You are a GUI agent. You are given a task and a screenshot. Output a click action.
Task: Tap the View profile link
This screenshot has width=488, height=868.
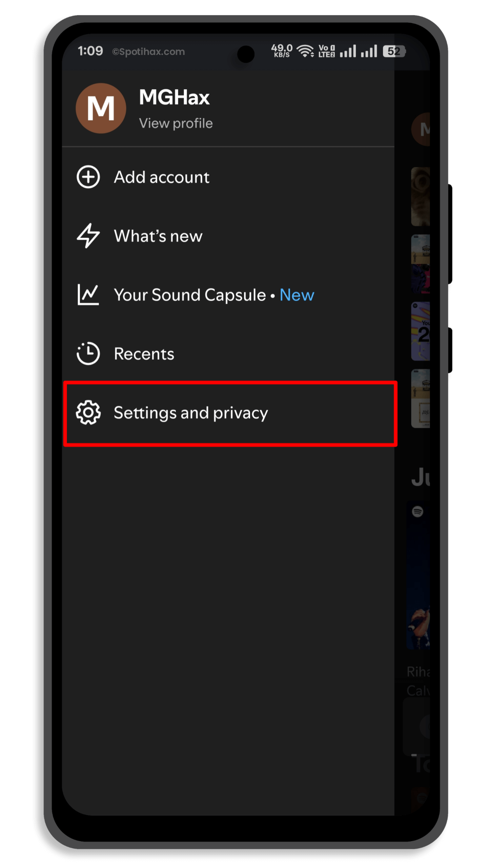click(x=176, y=123)
